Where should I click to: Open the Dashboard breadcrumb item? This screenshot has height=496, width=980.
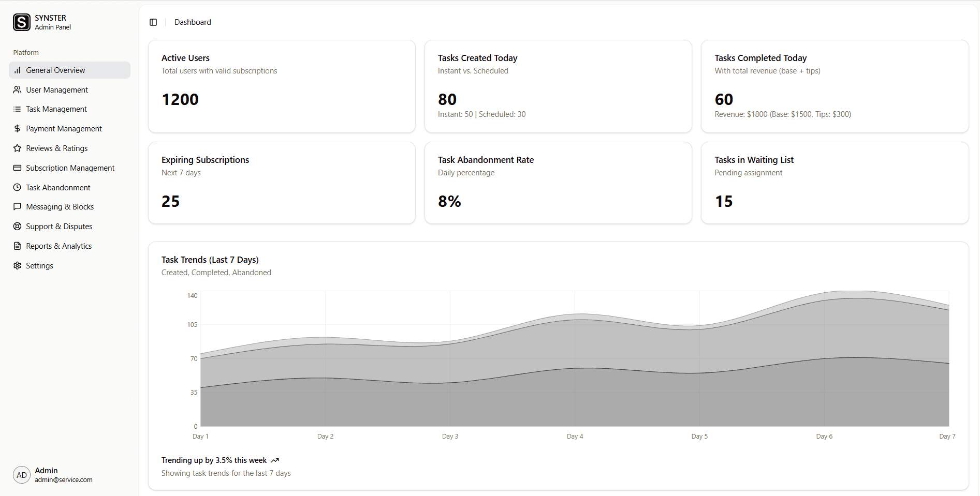(193, 22)
